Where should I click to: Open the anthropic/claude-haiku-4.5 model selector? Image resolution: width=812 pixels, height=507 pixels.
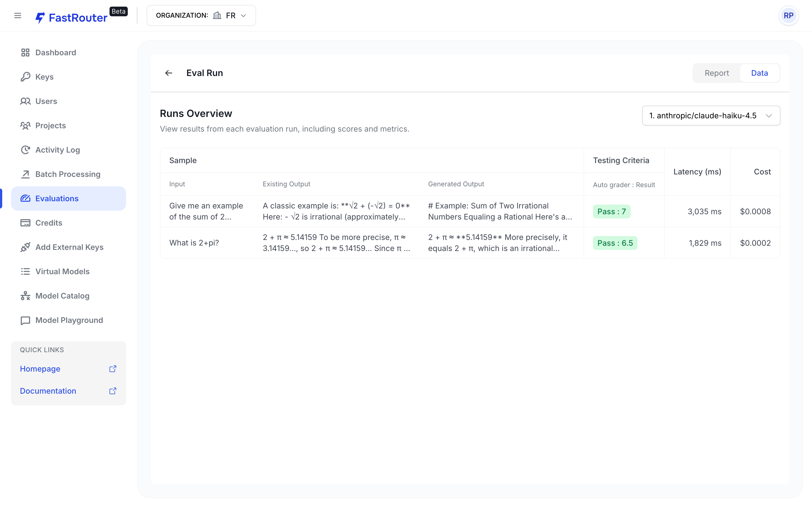pos(711,116)
